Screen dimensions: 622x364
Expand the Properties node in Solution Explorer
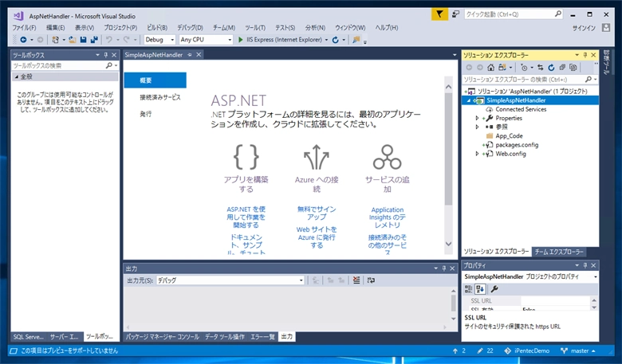pos(477,118)
